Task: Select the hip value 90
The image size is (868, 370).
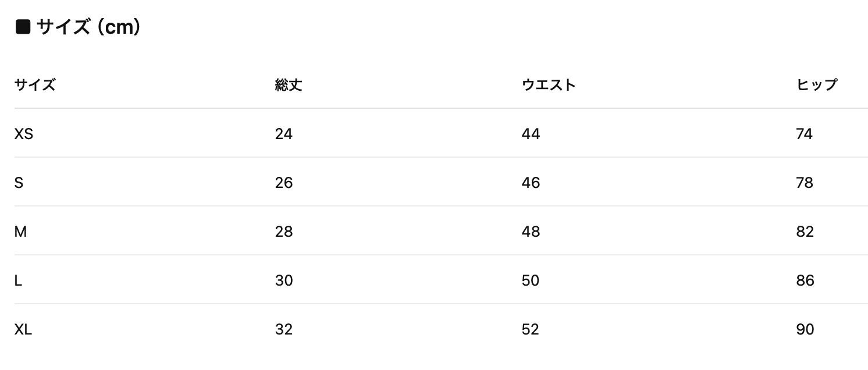Action: 805,330
